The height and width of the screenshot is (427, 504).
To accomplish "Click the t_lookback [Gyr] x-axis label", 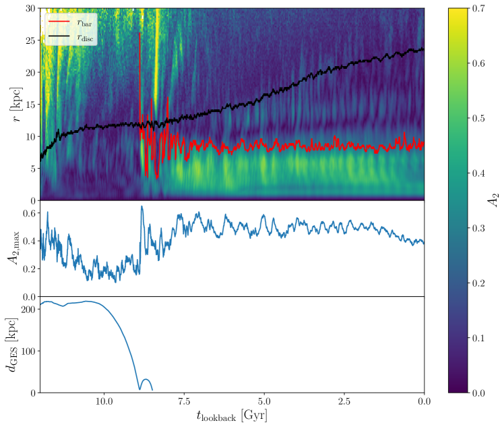I will [x=232, y=416].
